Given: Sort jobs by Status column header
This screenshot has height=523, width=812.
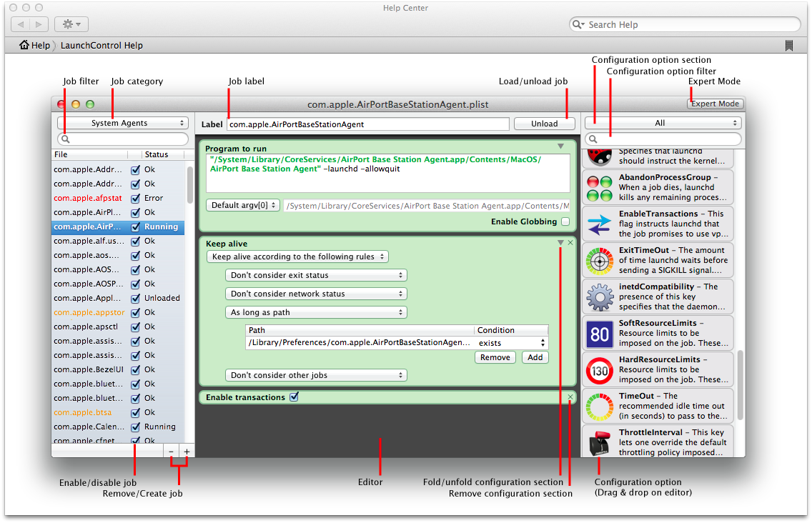Looking at the screenshot, I should point(163,154).
